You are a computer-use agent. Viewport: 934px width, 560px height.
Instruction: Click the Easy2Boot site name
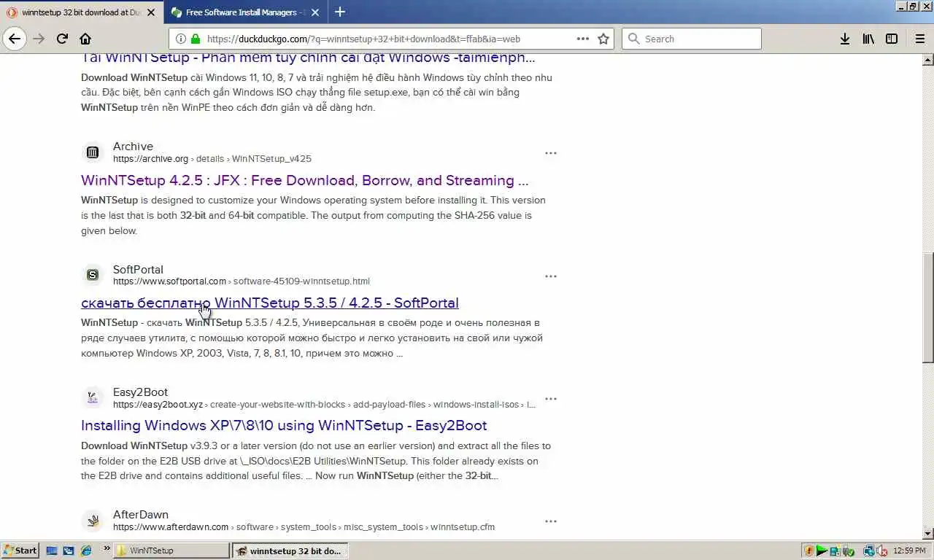click(x=140, y=392)
